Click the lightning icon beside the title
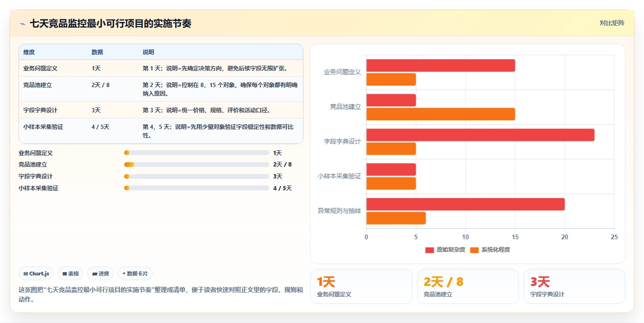The image size is (644, 323). pyautogui.click(x=22, y=24)
